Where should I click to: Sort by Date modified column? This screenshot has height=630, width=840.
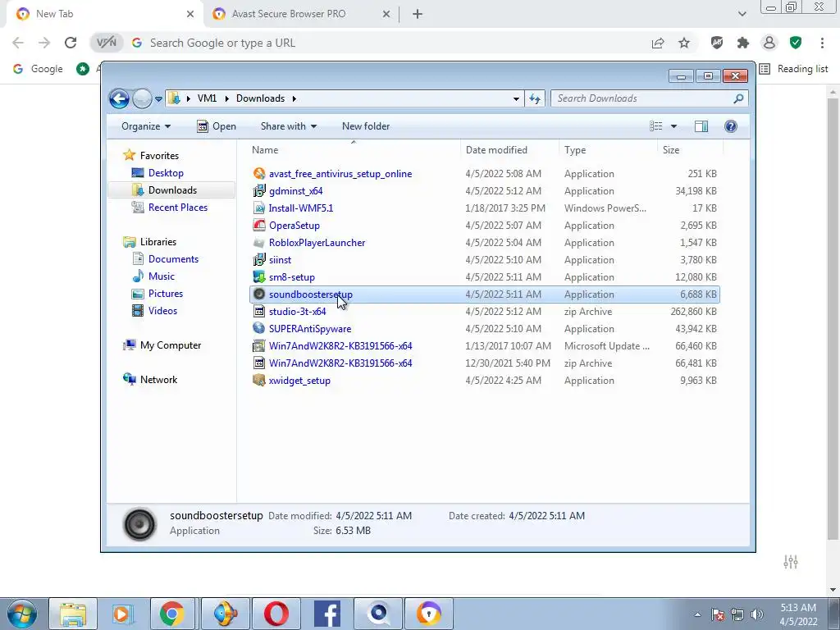tap(509, 150)
